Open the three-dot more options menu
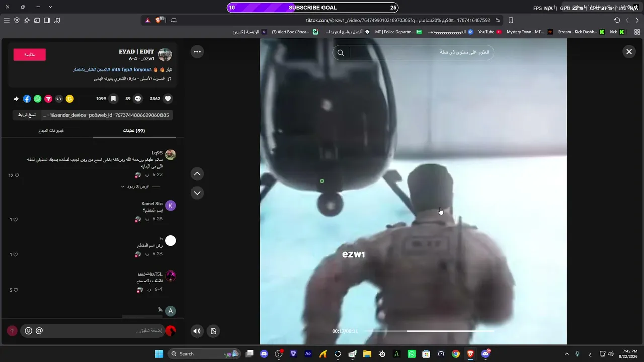644x362 pixels. click(197, 51)
